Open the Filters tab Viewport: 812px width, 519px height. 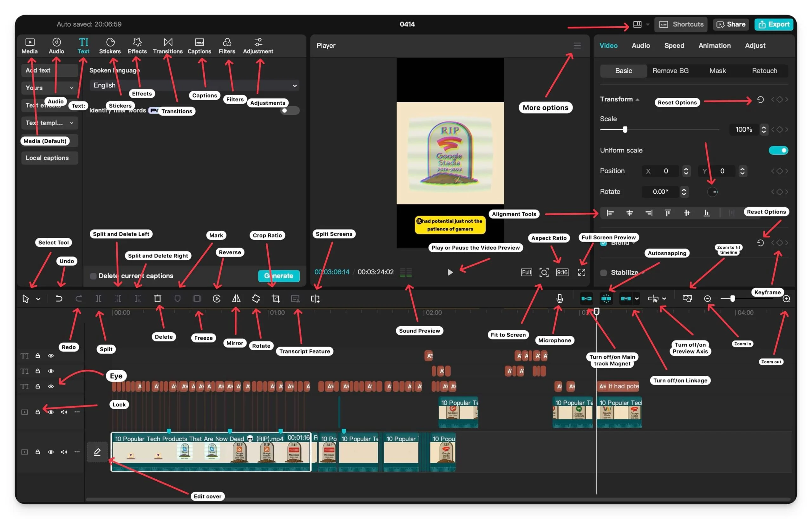[226, 46]
